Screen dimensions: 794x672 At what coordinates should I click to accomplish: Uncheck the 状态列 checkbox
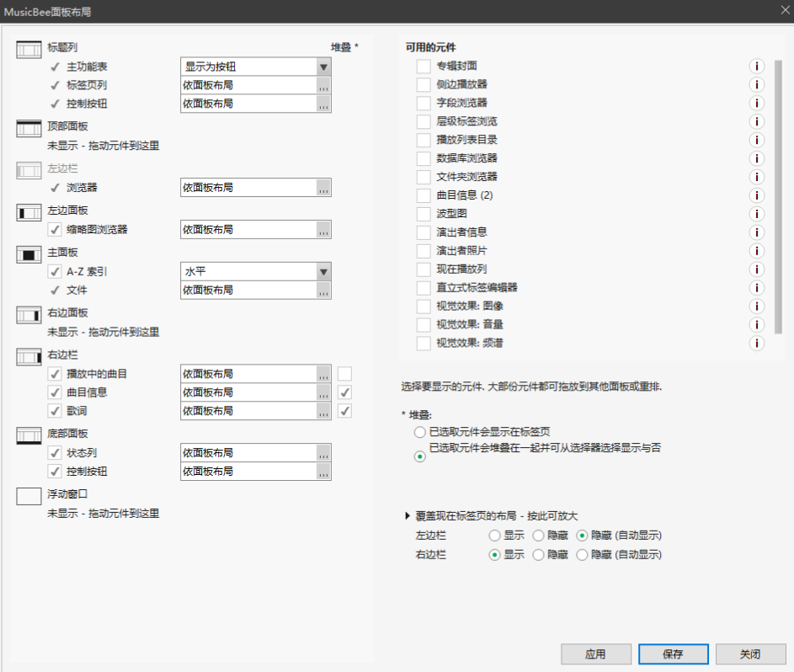[55, 453]
